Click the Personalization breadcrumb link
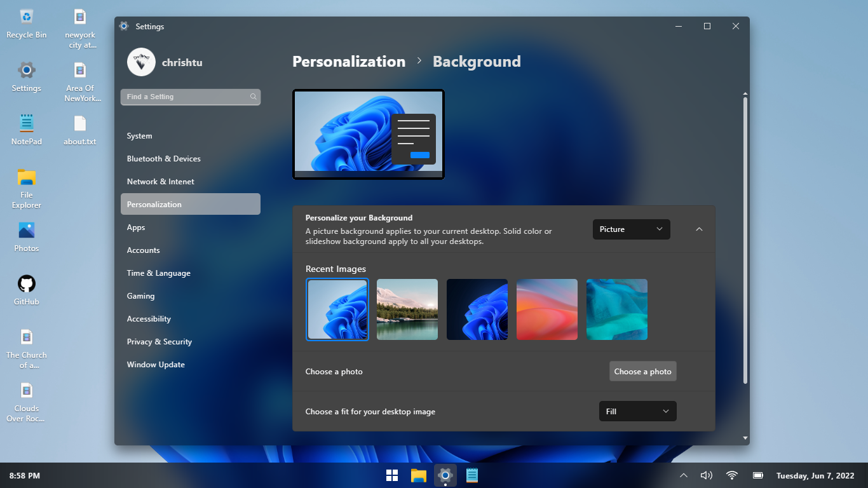This screenshot has height=488, width=868. pos(349,62)
